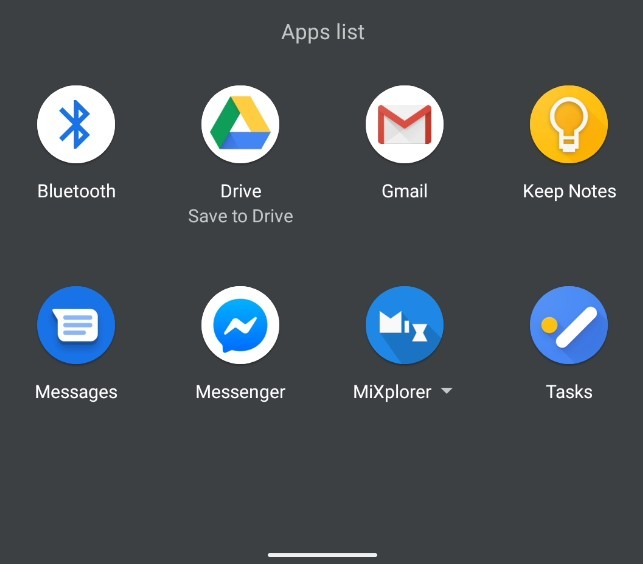This screenshot has height=564, width=643.
Task: Click the "Save to Drive" subtitle
Action: pyautogui.click(x=241, y=216)
